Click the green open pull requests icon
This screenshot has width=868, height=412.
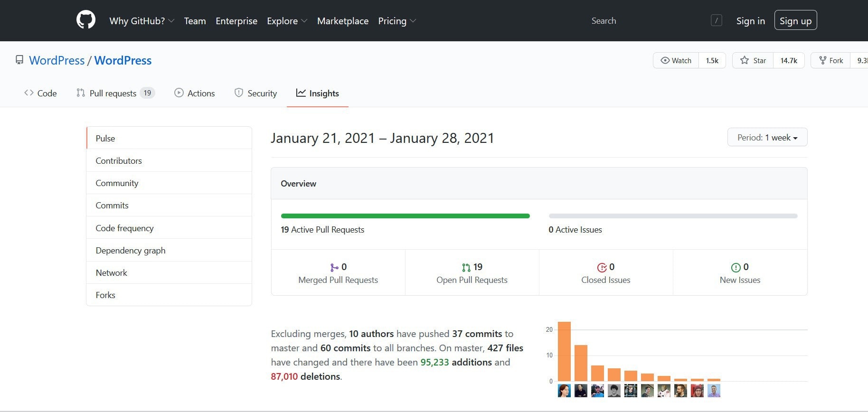point(466,268)
